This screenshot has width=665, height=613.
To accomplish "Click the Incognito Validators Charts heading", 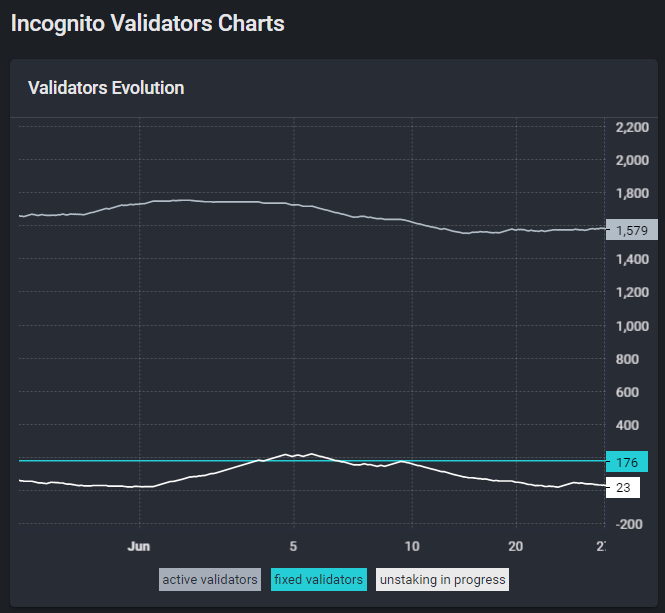I will pyautogui.click(x=148, y=23).
